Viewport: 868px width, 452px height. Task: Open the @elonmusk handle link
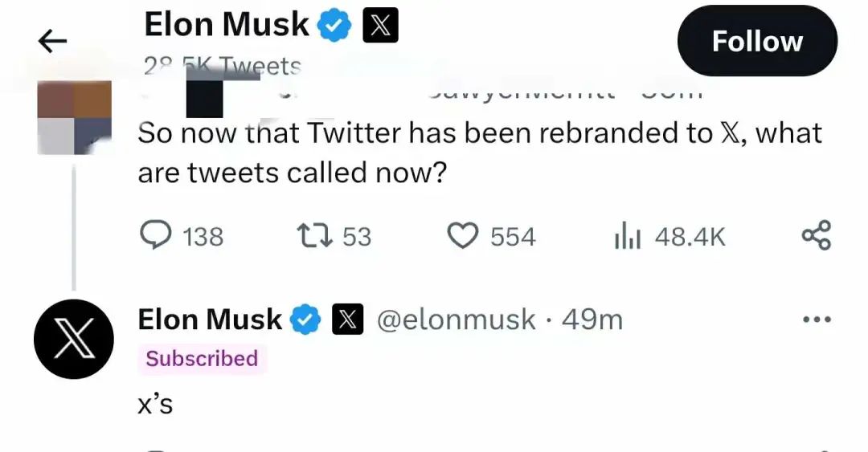456,320
